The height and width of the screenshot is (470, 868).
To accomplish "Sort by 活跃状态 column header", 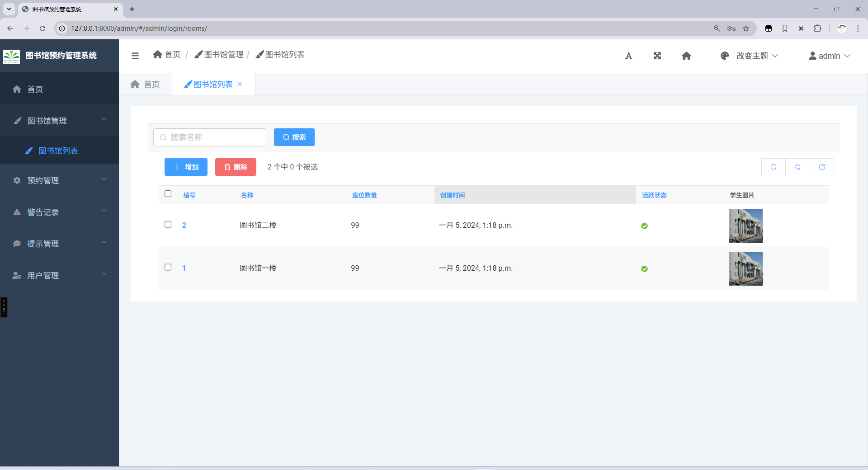I will click(x=654, y=195).
